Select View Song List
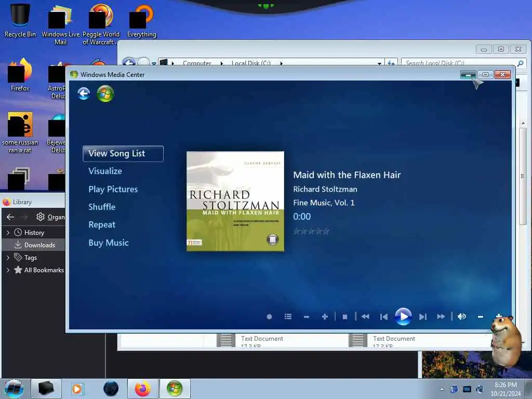Image resolution: width=532 pixels, height=399 pixels. pyautogui.click(x=123, y=154)
